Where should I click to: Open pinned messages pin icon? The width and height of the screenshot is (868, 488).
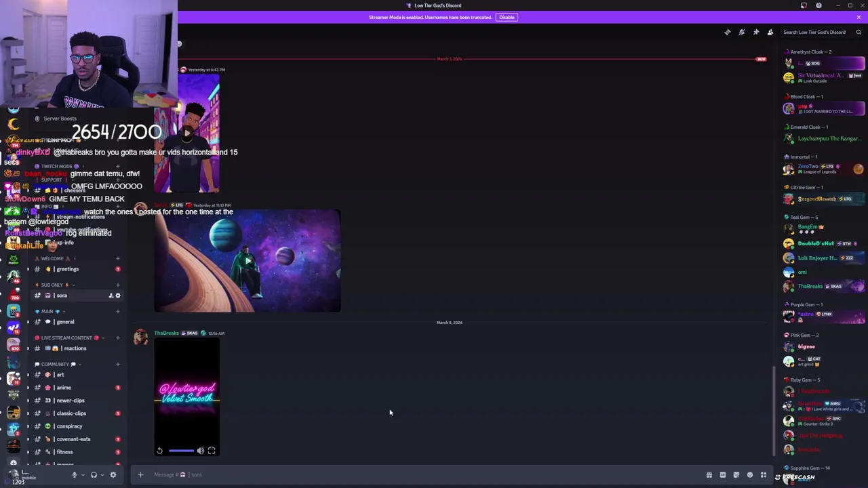point(755,32)
